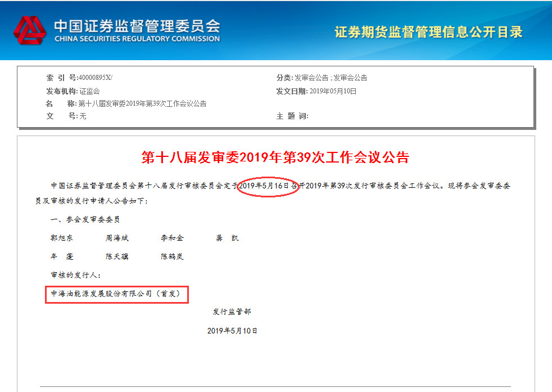This screenshot has width=552, height=392.
Task: Select the index number 40000895X/
Action: [x=95, y=78]
